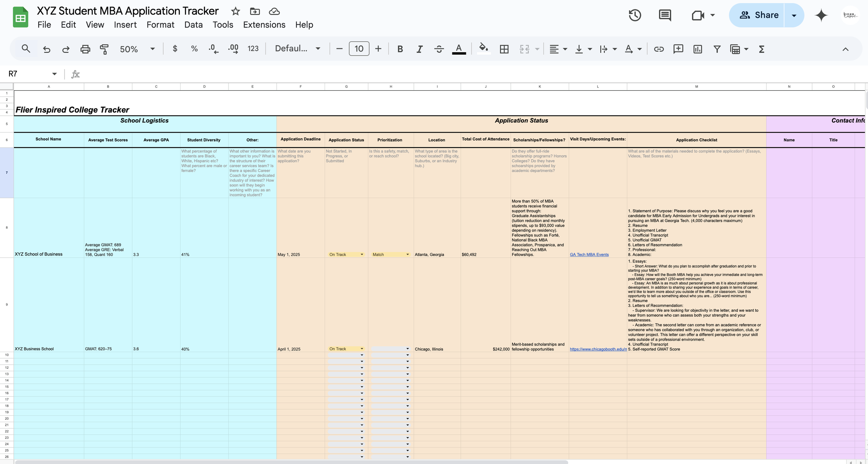The width and height of the screenshot is (868, 464).
Task: Open the File menu
Action: click(x=44, y=25)
